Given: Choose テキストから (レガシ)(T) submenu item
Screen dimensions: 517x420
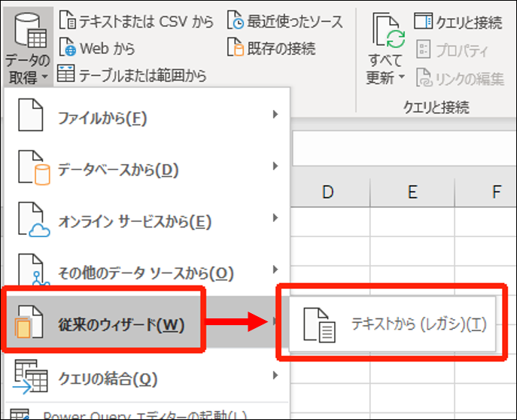Looking at the screenshot, I should 392,324.
